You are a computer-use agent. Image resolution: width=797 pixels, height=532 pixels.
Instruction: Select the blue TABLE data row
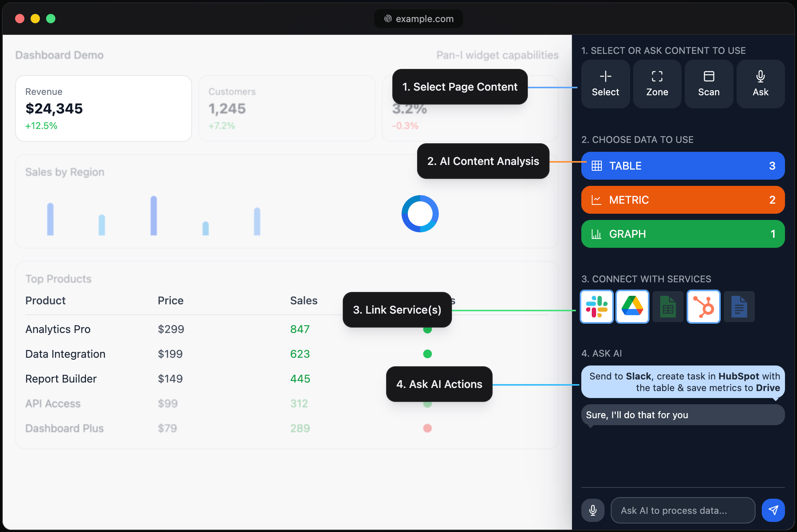[683, 166]
